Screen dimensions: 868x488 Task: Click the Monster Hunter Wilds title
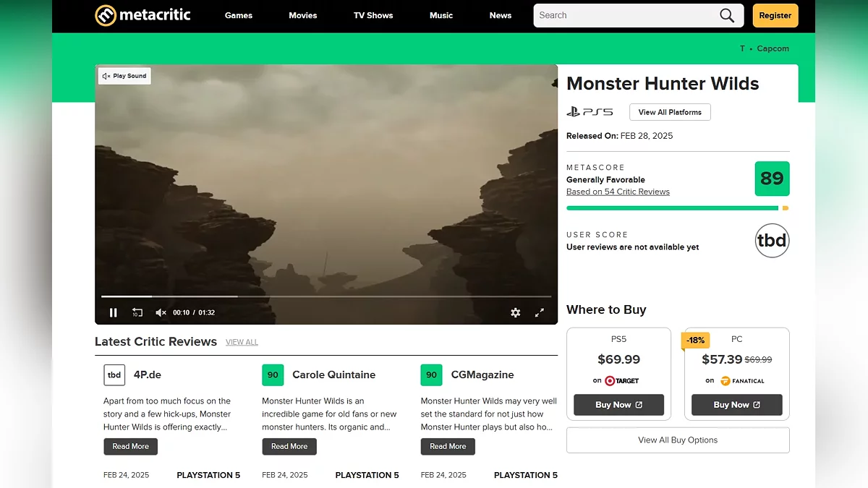click(663, 84)
